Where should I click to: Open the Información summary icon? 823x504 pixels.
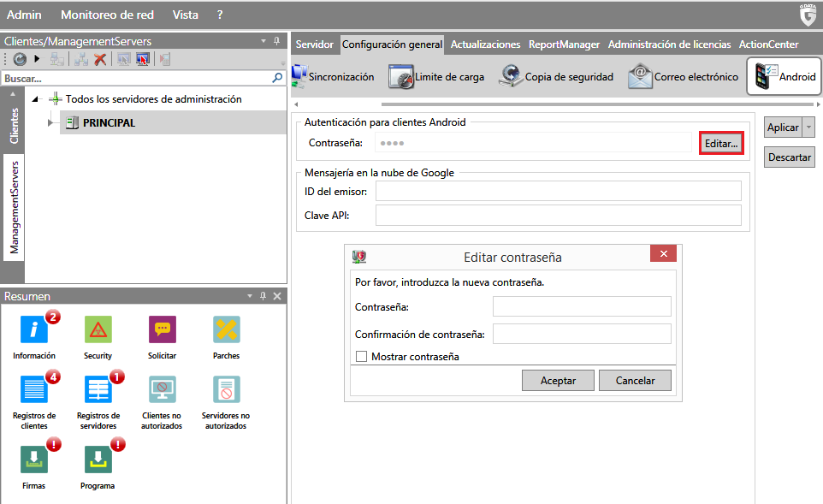(x=34, y=329)
